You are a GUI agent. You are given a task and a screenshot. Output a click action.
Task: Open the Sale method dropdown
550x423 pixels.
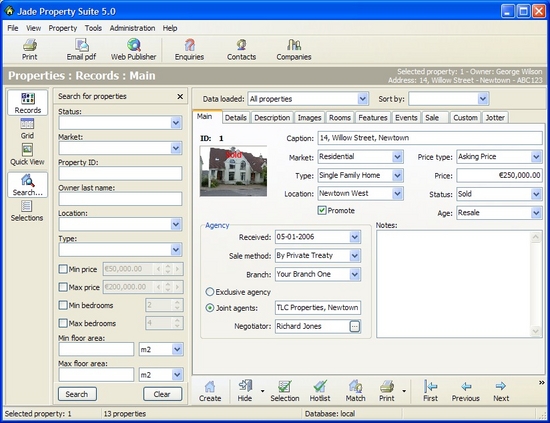(x=355, y=255)
